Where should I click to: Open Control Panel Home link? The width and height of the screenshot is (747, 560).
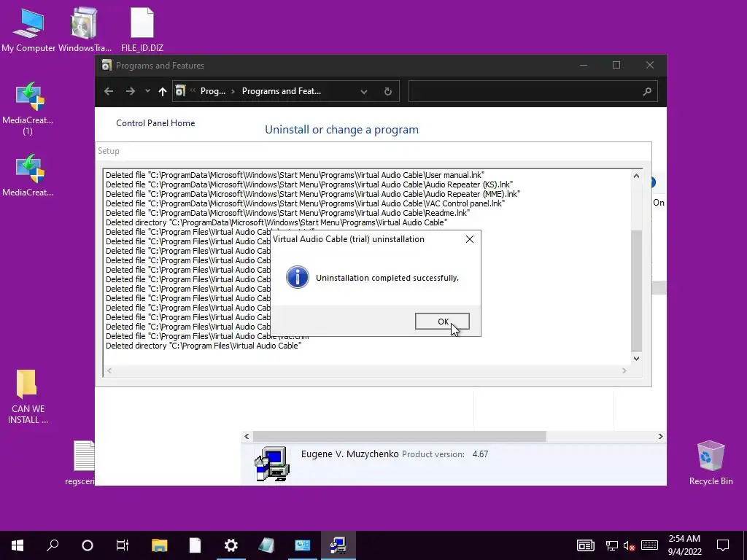(155, 122)
